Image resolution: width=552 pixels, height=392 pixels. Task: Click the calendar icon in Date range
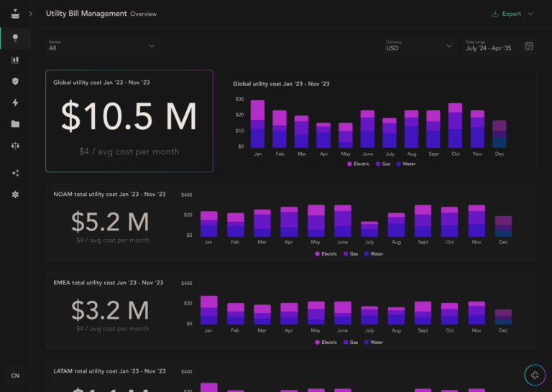529,46
